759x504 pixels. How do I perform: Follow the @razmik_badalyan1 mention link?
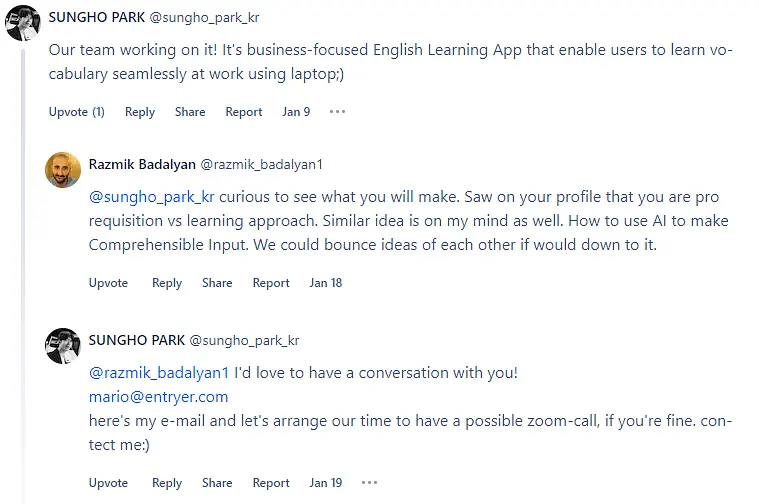pos(159,373)
